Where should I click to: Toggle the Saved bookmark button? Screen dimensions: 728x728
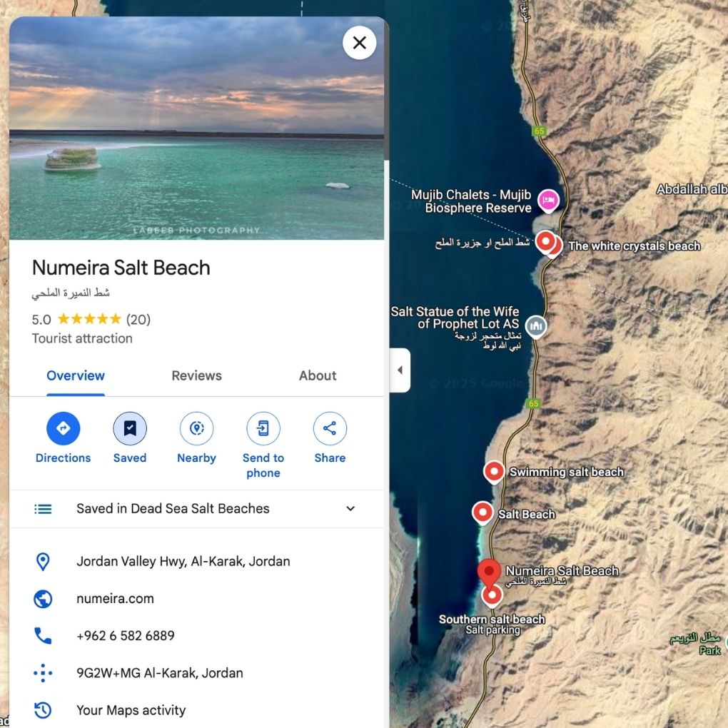click(x=130, y=428)
